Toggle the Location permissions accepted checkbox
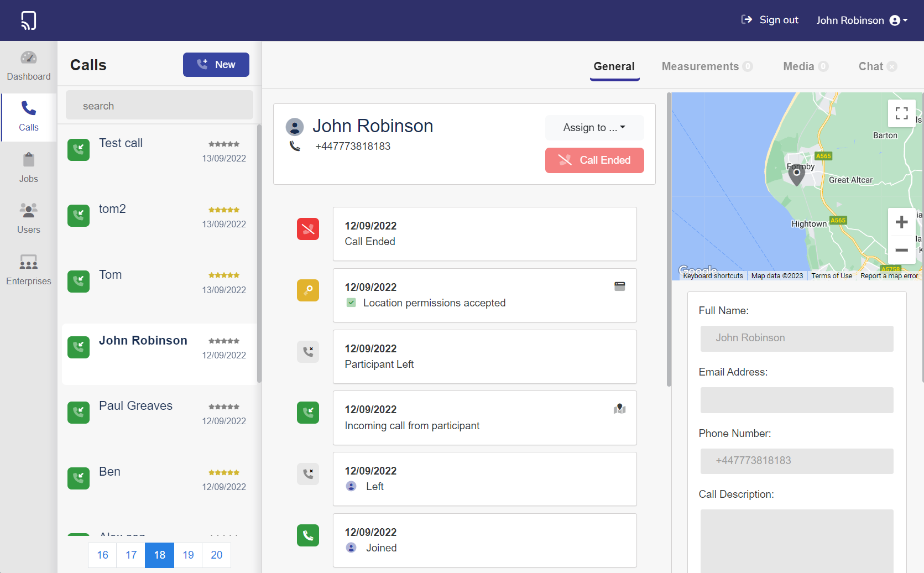Viewport: 924px width, 573px height. 351,303
